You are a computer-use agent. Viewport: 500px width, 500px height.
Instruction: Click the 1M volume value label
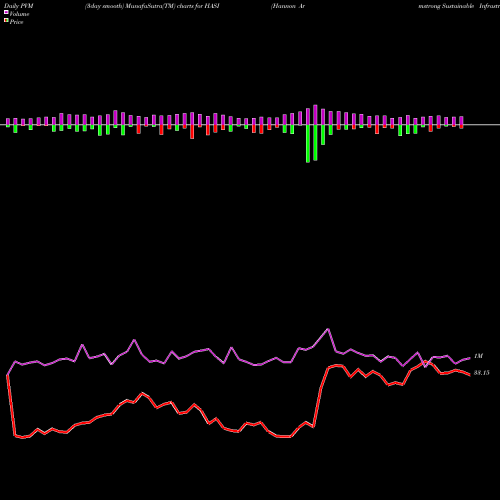coord(478,356)
